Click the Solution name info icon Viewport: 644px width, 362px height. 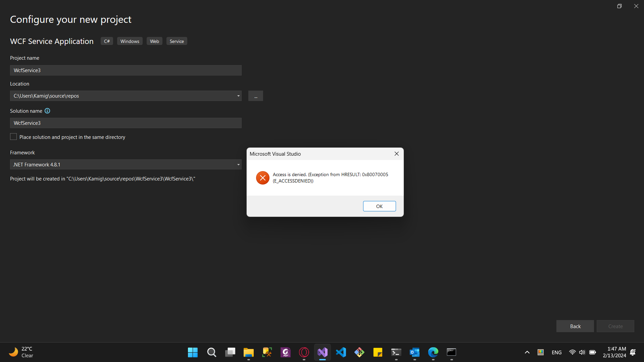click(x=47, y=111)
